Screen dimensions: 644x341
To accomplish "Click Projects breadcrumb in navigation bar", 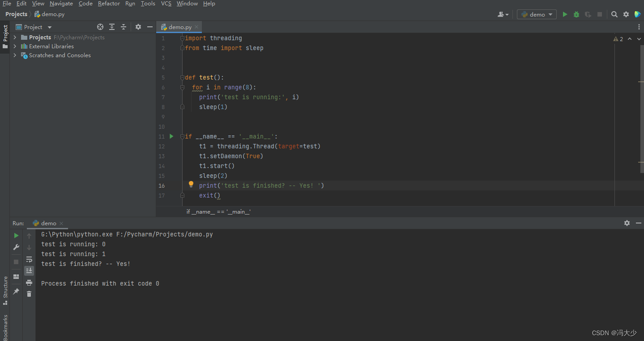I will 16,14.
